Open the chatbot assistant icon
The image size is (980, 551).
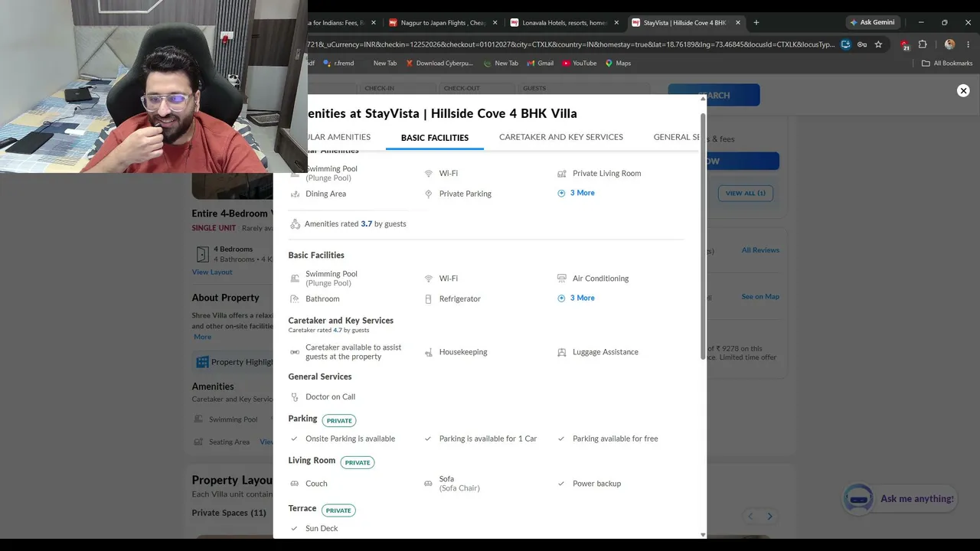858,499
